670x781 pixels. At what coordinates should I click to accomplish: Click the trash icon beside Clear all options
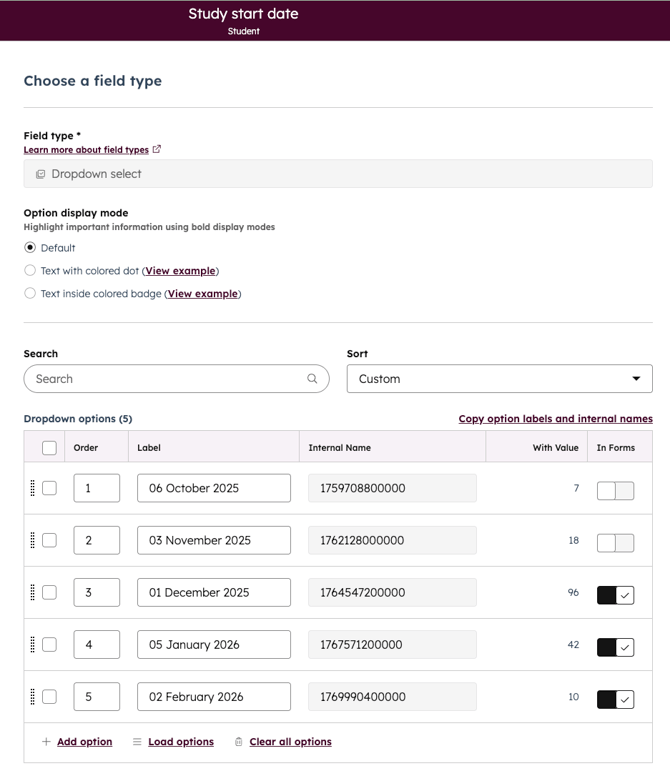click(x=238, y=742)
